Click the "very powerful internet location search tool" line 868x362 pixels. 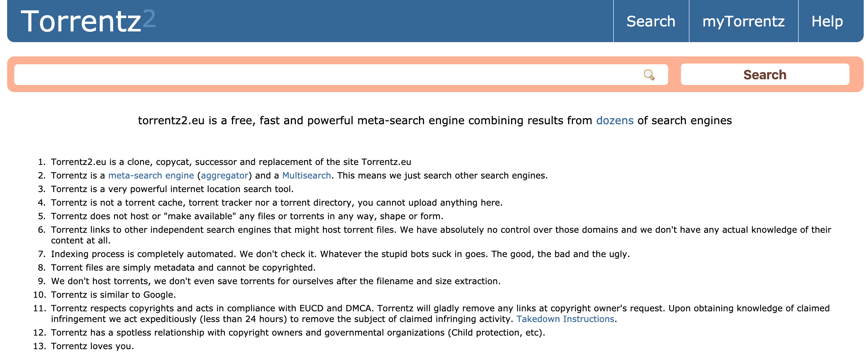(172, 189)
